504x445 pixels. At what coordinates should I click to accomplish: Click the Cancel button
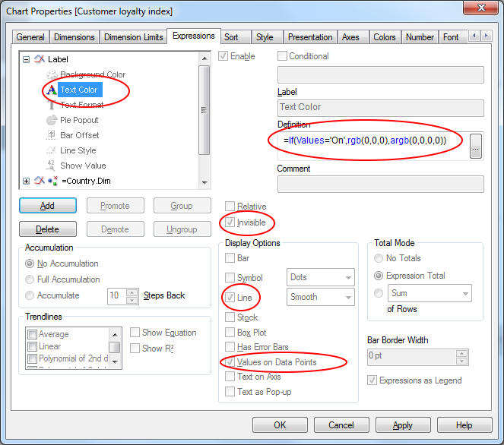pyautogui.click(x=341, y=424)
